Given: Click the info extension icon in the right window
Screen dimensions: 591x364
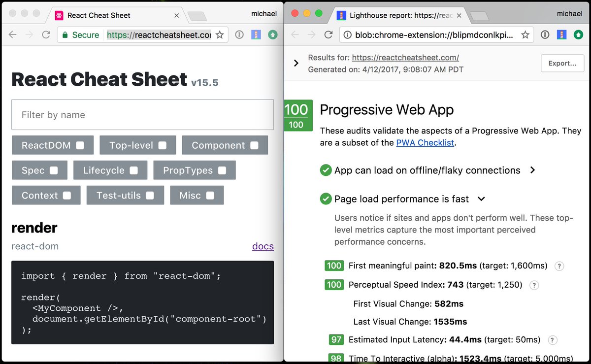Looking at the screenshot, I should (x=545, y=35).
